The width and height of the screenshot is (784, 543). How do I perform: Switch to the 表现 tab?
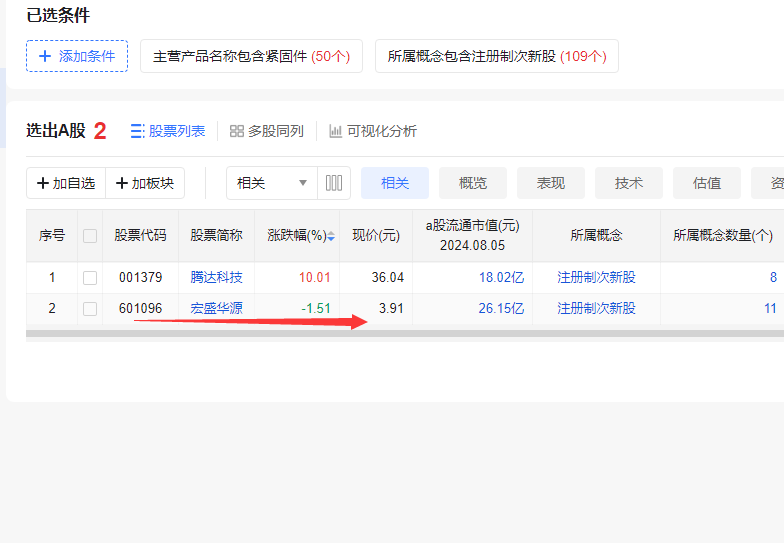[551, 183]
